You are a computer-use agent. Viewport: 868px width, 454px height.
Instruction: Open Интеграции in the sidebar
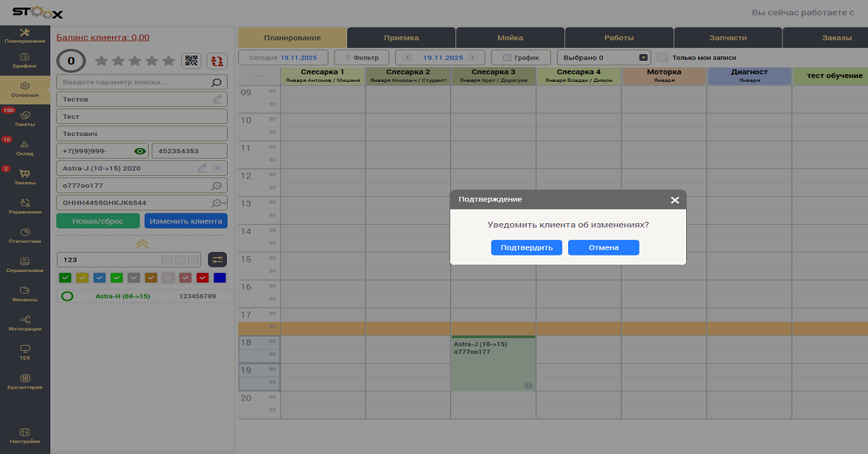tap(25, 323)
